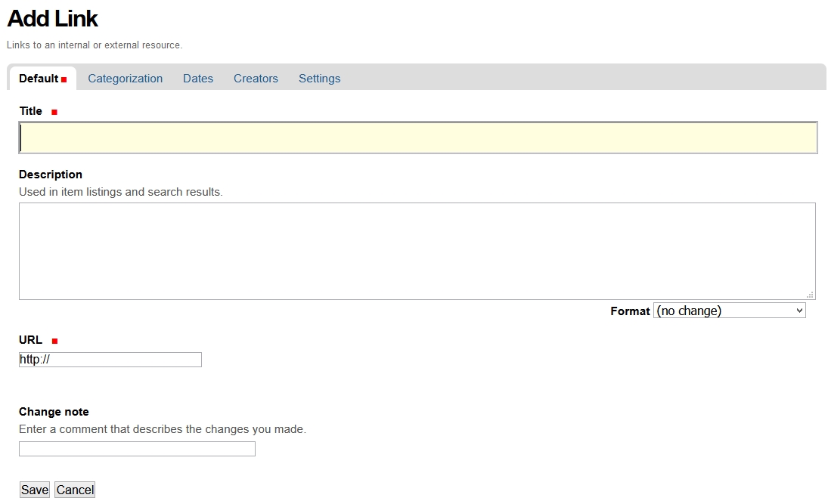This screenshot has width=828, height=504.
Task: Click the URL field containing http://
Action: [110, 360]
